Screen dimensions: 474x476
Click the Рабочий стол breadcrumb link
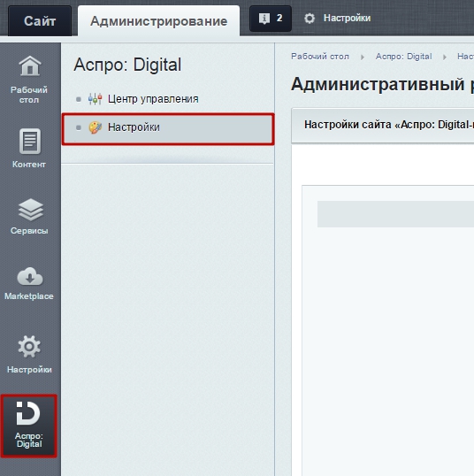point(320,57)
